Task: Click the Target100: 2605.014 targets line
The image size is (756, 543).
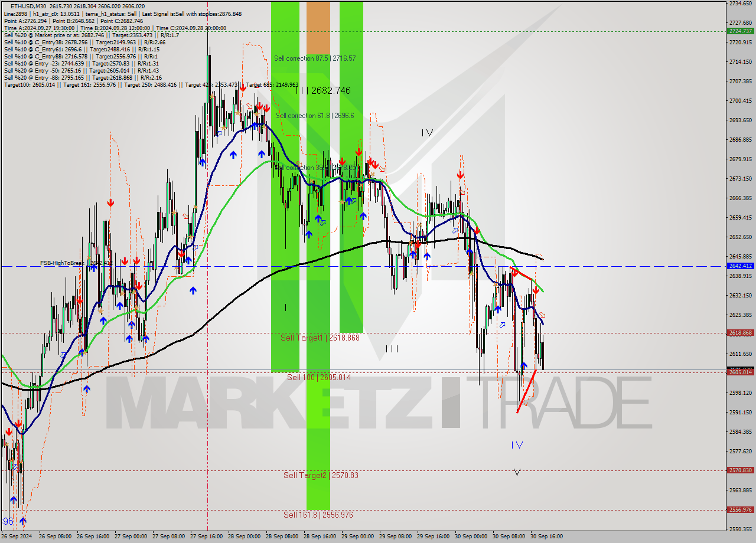Action: pos(151,84)
